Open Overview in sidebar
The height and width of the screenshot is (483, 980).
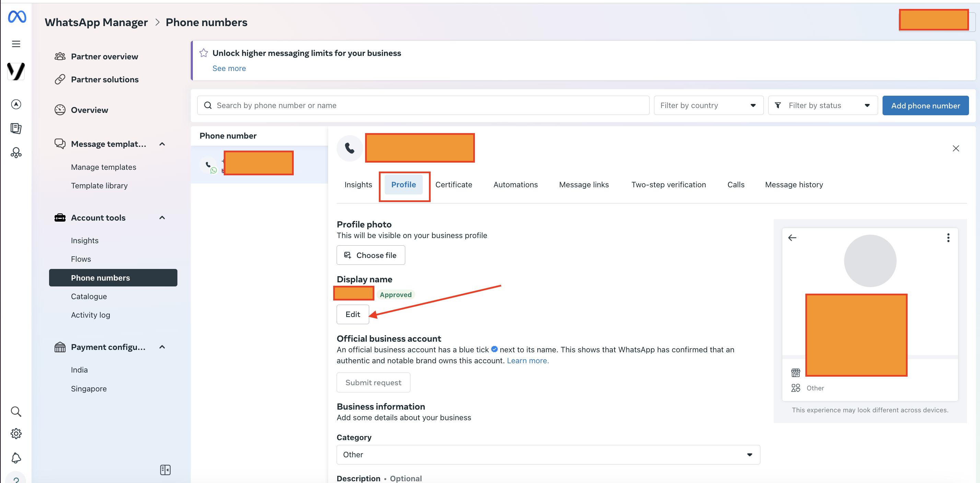90,110
